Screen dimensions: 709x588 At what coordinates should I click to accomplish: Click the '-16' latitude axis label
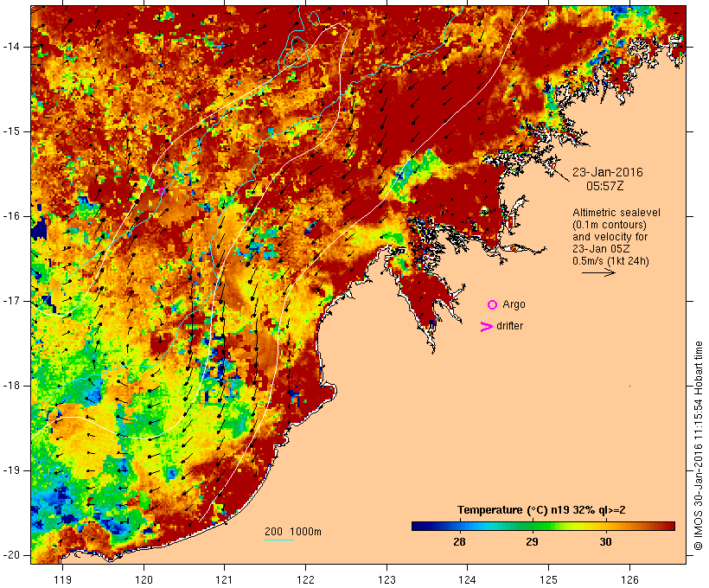(11, 216)
